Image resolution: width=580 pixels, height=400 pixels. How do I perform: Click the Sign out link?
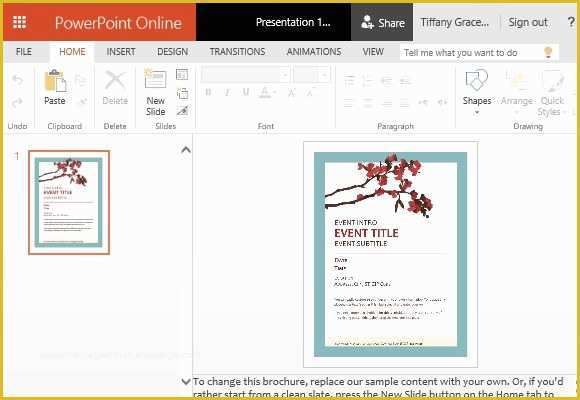[528, 23]
